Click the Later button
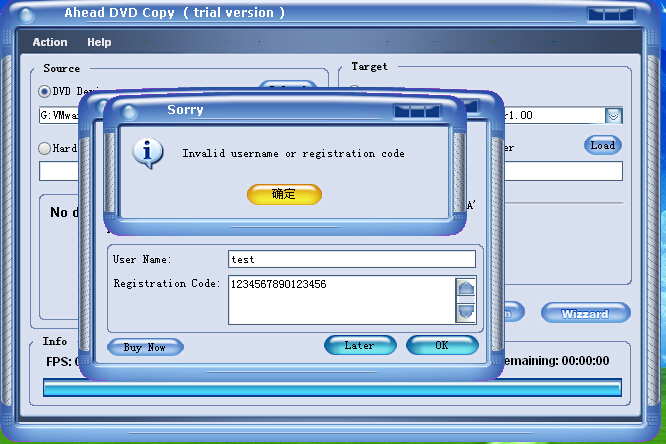Screen dimensions: 666x444 tap(360, 345)
